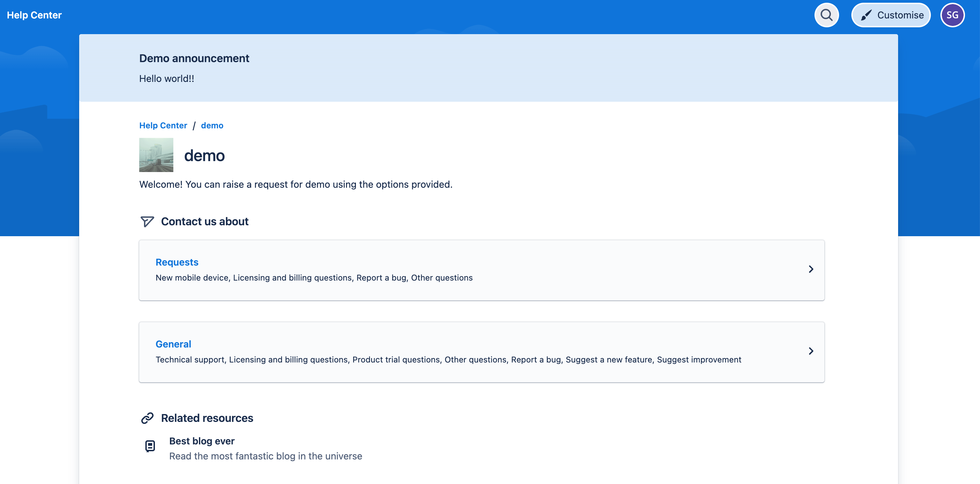Click the Customise button

[x=891, y=15]
